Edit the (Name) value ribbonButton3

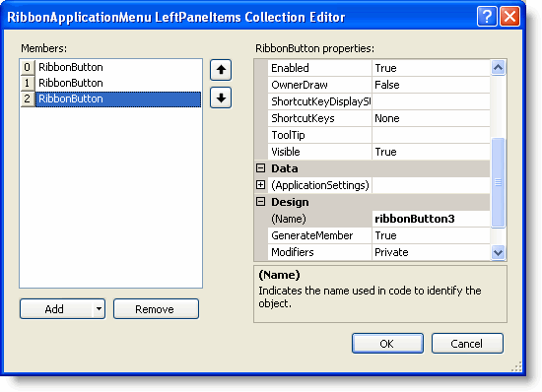point(431,219)
